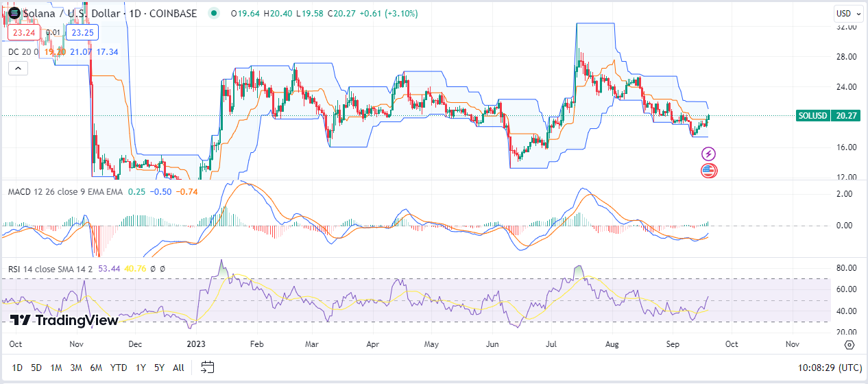Click the Sep label on time axis
This screenshot has height=384, width=868.
point(673,345)
